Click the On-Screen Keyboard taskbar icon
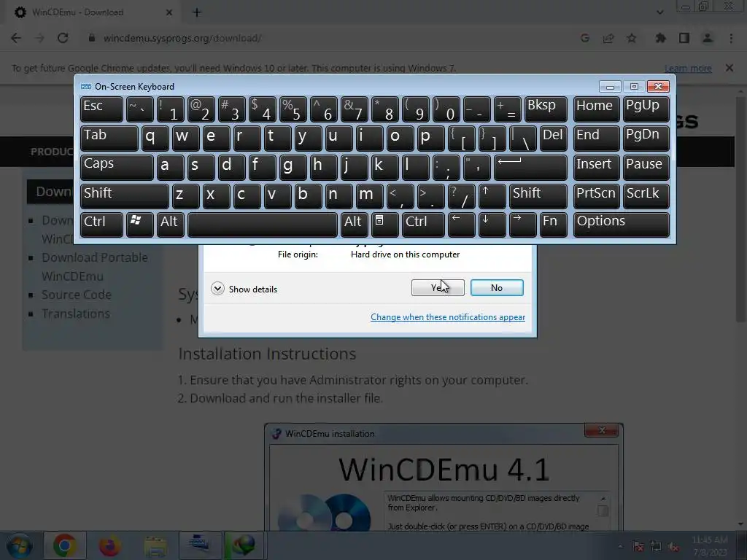The width and height of the screenshot is (747, 560). tap(200, 545)
